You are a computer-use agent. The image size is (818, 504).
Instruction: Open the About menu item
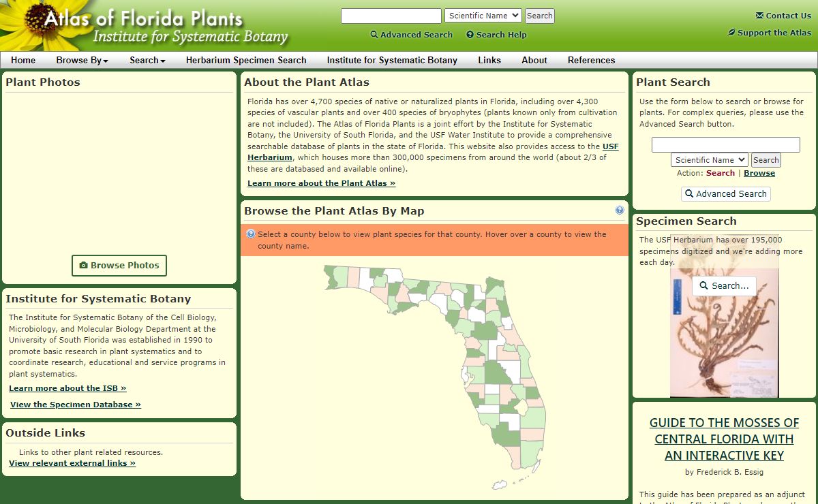point(534,60)
